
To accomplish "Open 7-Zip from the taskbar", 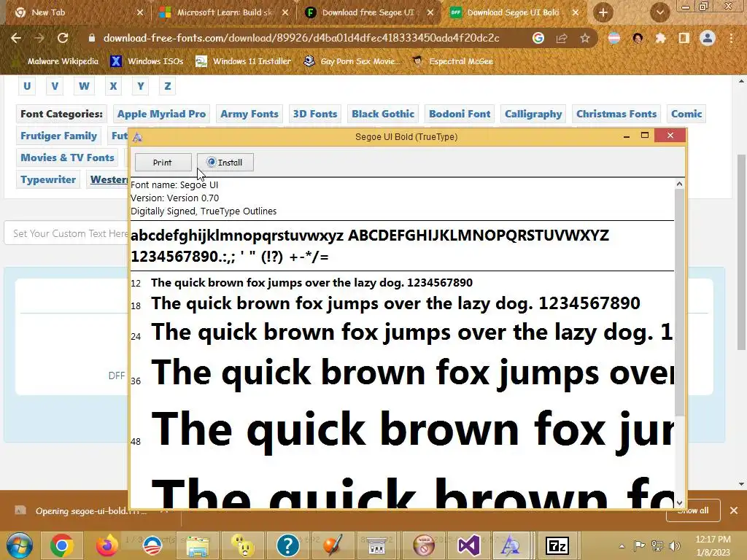I will 557,545.
